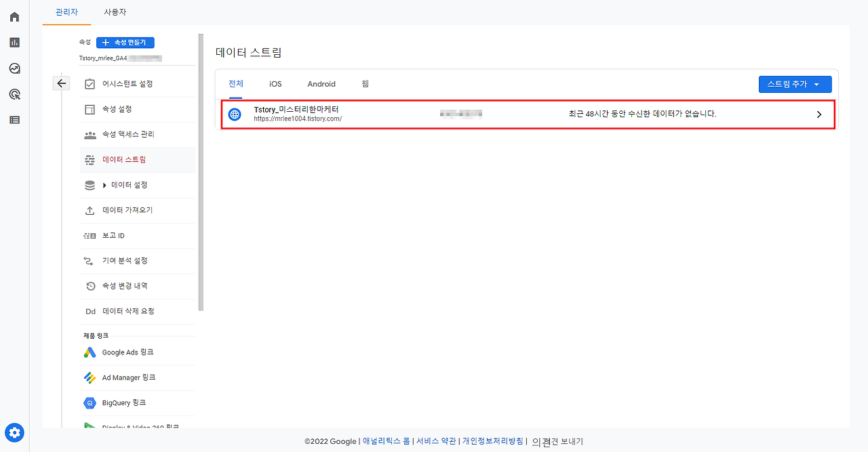
Task: Click the mrlee1004.tistory.com URL text
Action: click(x=298, y=119)
